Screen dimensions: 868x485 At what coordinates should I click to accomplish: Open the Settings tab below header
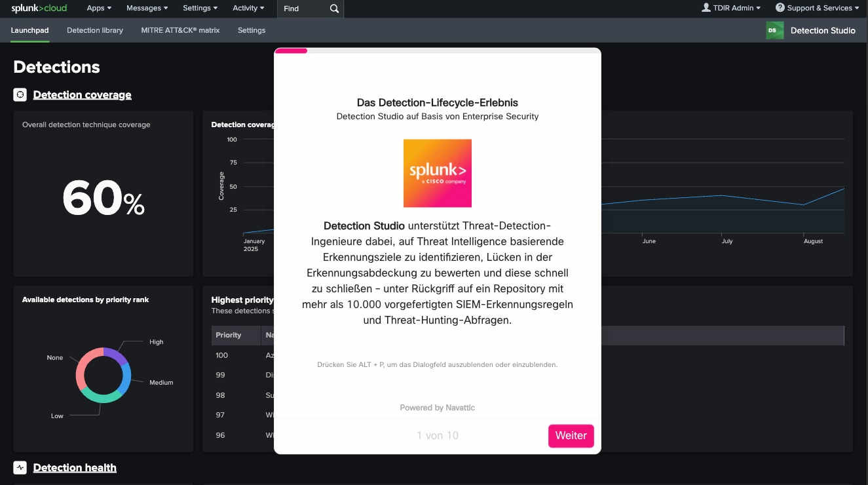(252, 30)
